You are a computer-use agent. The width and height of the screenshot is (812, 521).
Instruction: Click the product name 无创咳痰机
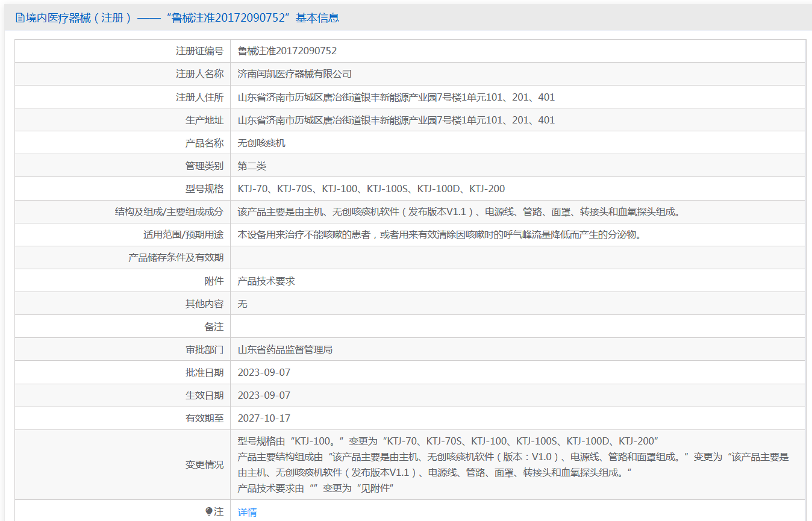point(261,143)
